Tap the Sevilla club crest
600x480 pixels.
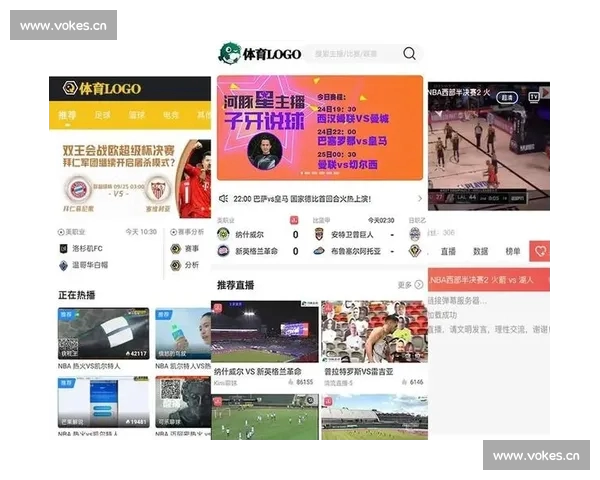click(x=157, y=190)
